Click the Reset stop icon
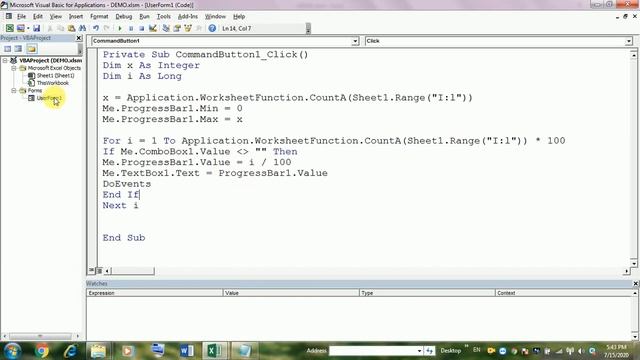Viewport: 640px width, 360px height. 141,28
